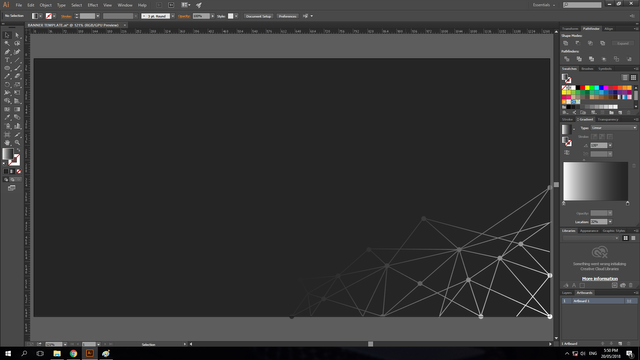The image size is (640, 360).
Task: Open the Object menu
Action: 45,5
